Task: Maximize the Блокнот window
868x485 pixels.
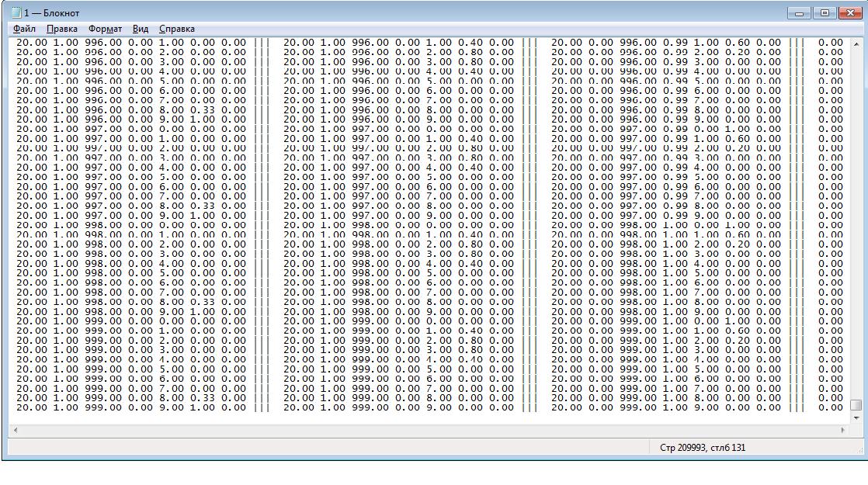Action: tap(824, 13)
